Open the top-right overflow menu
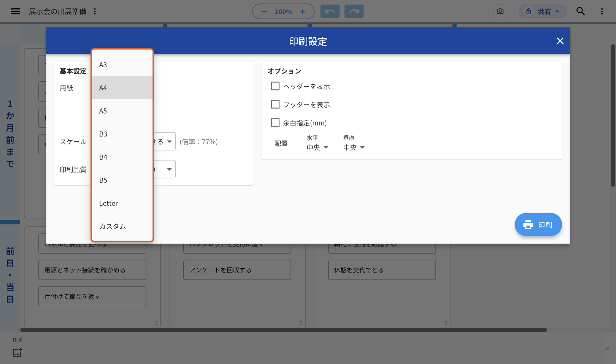616x364 pixels. tap(602, 11)
